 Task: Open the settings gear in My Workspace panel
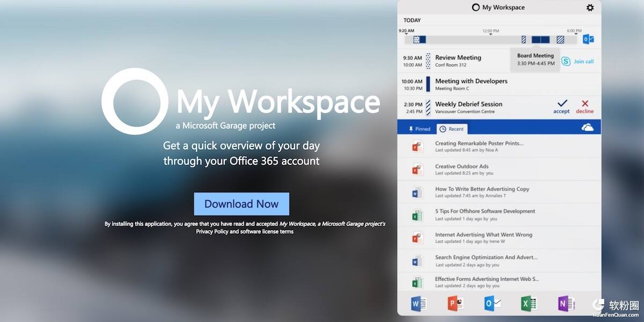pyautogui.click(x=590, y=8)
